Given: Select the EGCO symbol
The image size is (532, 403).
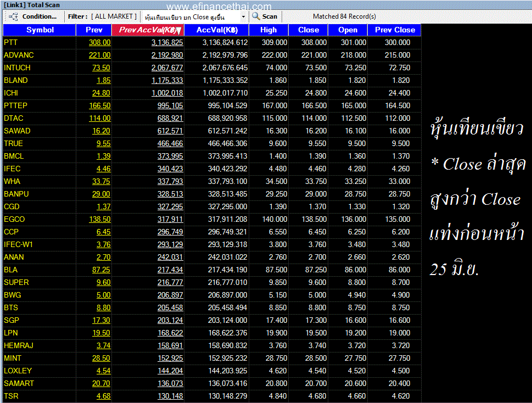Looking at the screenshot, I should point(14,219).
